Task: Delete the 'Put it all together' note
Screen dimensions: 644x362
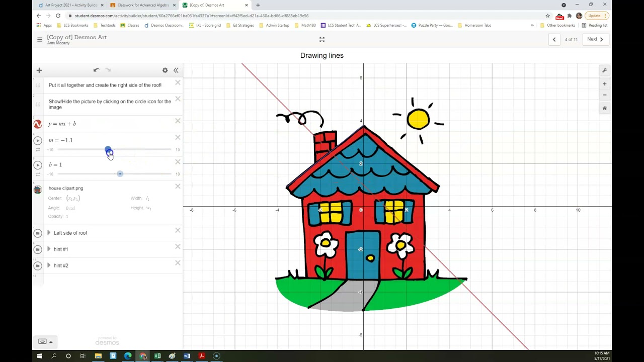Action: coord(178,82)
